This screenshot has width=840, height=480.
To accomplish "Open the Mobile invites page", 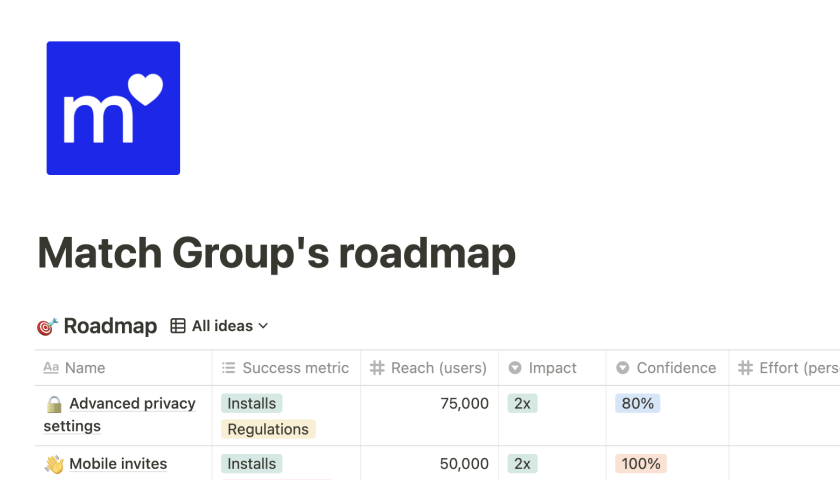I will click(x=118, y=464).
